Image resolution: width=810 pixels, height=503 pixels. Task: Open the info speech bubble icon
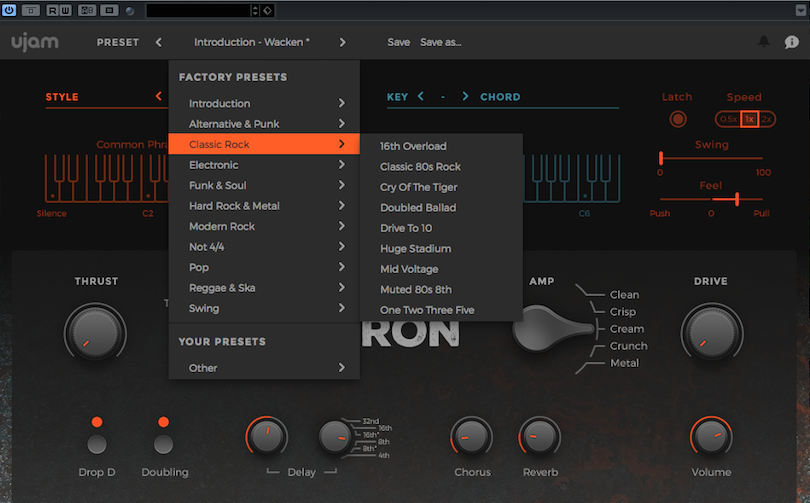click(x=791, y=42)
